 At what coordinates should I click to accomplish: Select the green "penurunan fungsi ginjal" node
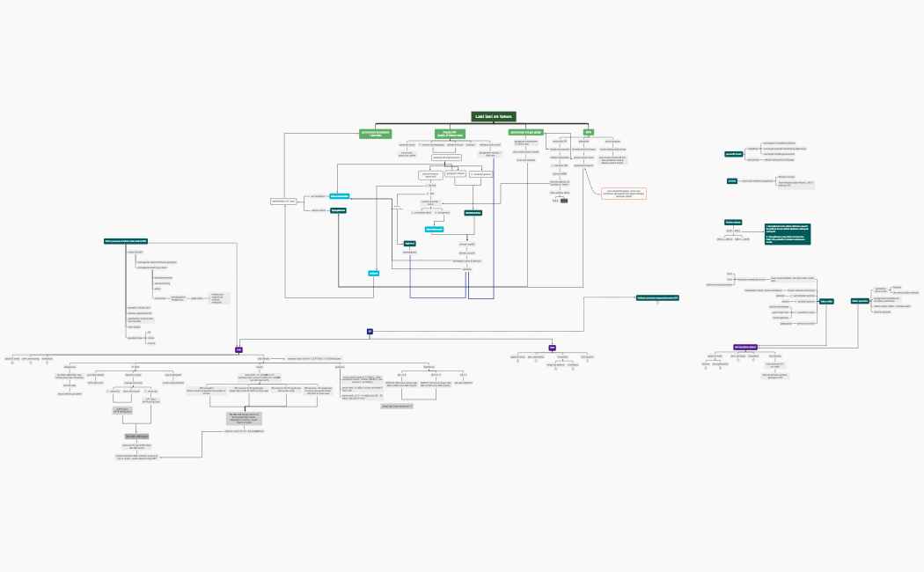point(526,132)
